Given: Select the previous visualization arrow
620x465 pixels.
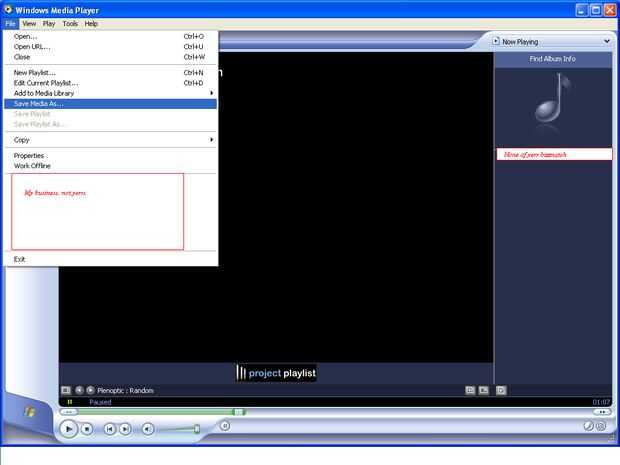Looking at the screenshot, I should 79,390.
